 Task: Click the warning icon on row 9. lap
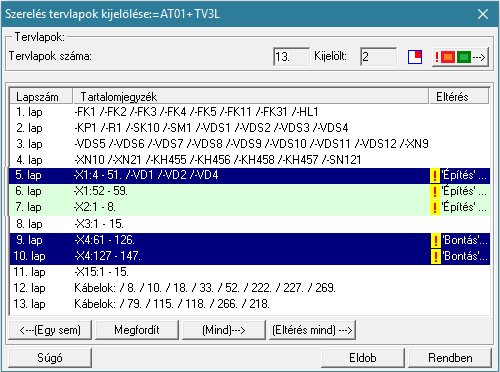(435, 241)
